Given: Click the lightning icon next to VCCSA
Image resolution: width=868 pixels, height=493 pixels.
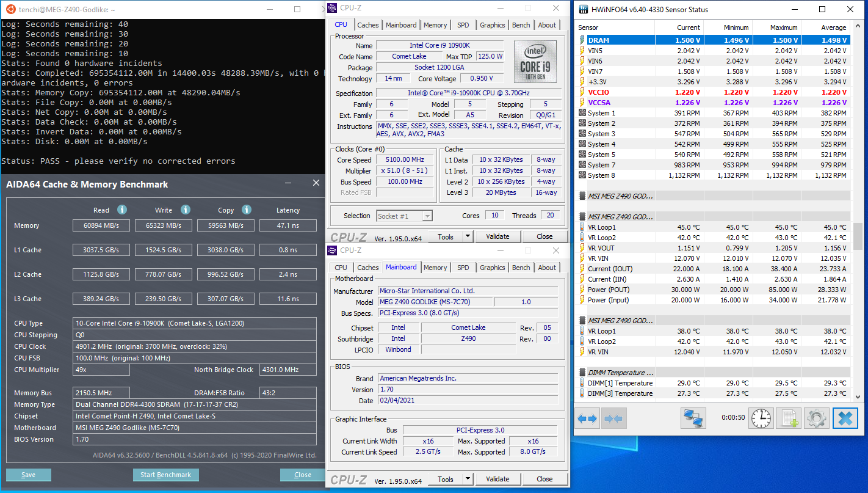Looking at the screenshot, I should coord(582,103).
